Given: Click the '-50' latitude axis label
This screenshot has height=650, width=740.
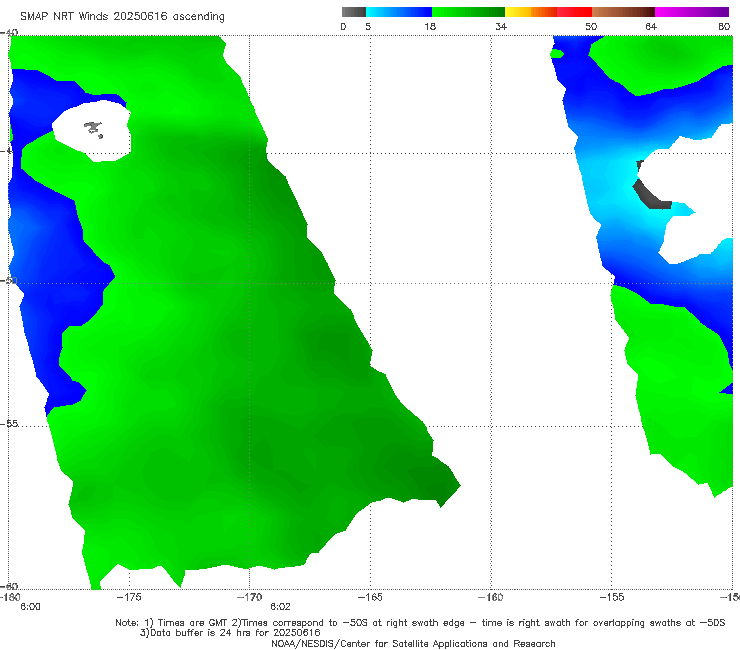Looking at the screenshot, I should tap(9, 281).
